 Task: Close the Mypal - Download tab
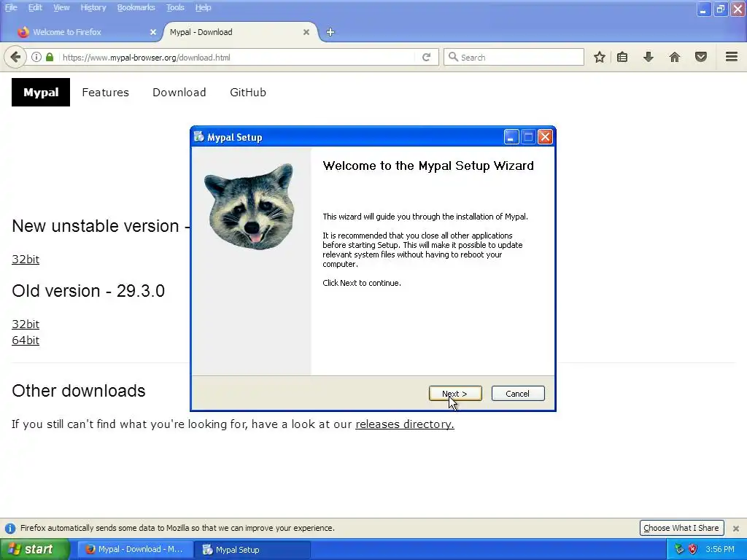(x=306, y=32)
